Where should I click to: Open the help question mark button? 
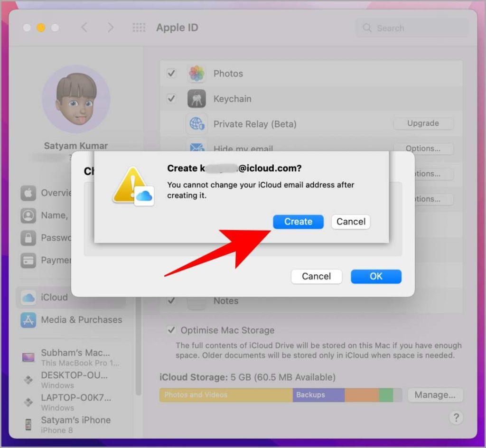point(456,417)
